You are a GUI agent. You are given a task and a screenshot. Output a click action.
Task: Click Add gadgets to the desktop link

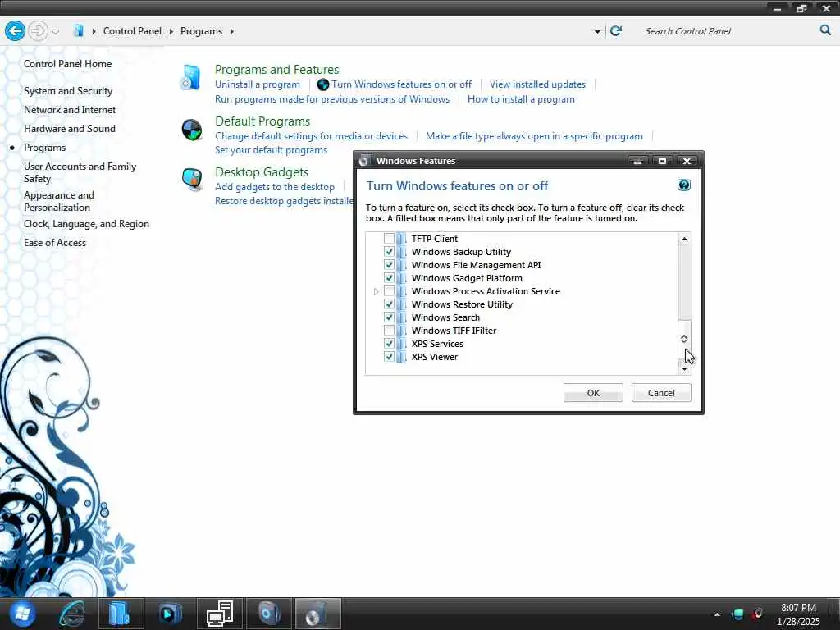(275, 187)
